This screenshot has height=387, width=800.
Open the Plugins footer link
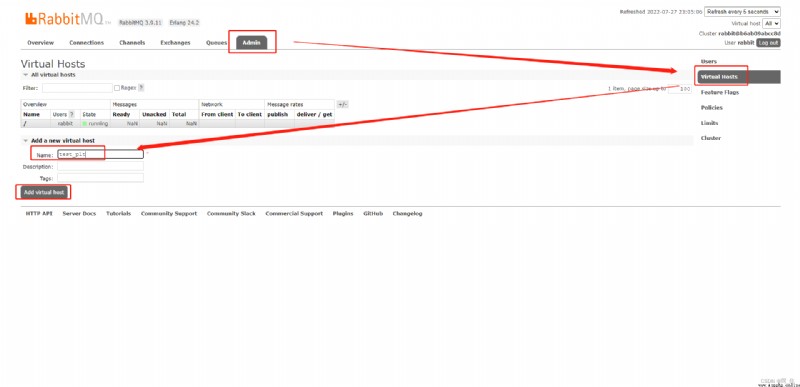point(343,214)
